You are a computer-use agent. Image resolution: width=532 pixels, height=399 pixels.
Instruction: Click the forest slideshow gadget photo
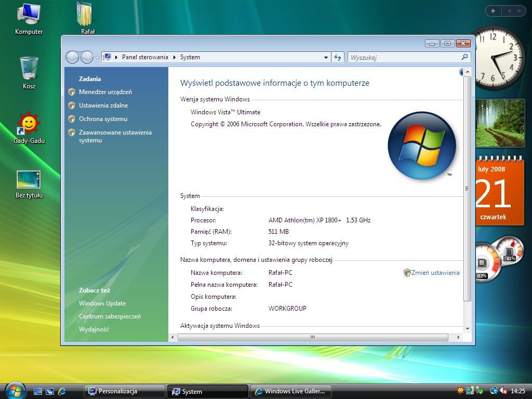[500, 123]
